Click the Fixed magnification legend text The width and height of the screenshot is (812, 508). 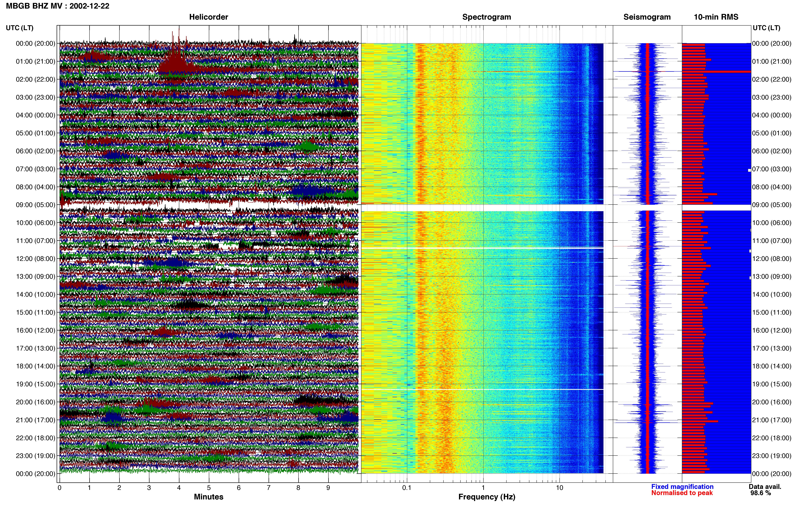coord(682,486)
